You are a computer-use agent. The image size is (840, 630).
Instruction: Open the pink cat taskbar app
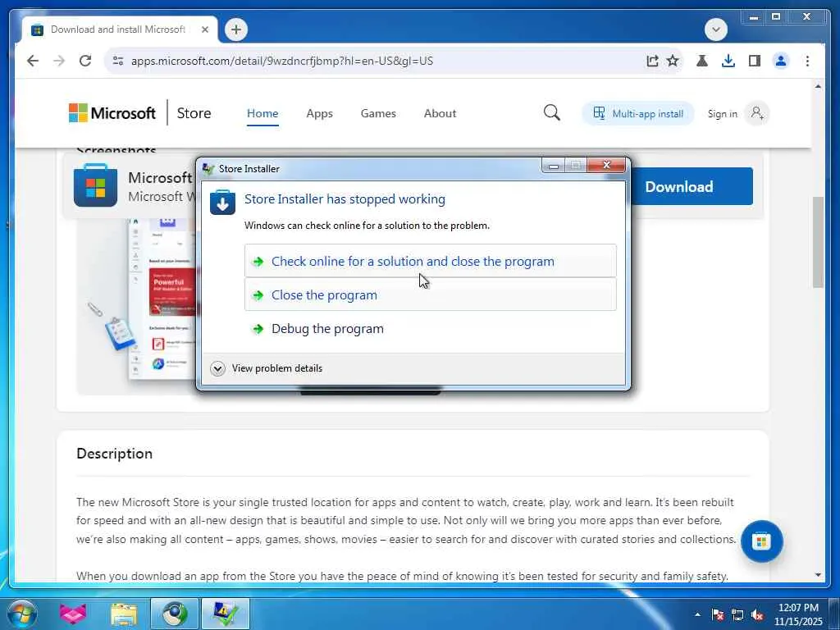(73, 614)
